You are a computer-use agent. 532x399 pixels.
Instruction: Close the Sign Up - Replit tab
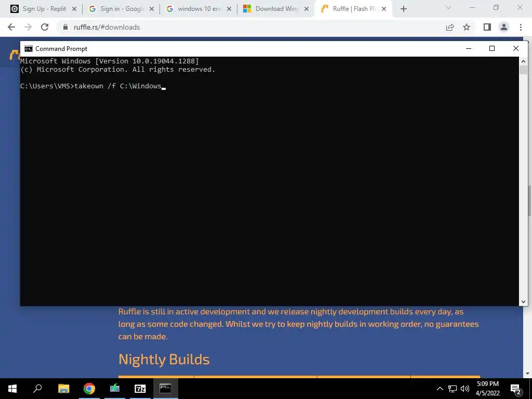coord(74,9)
